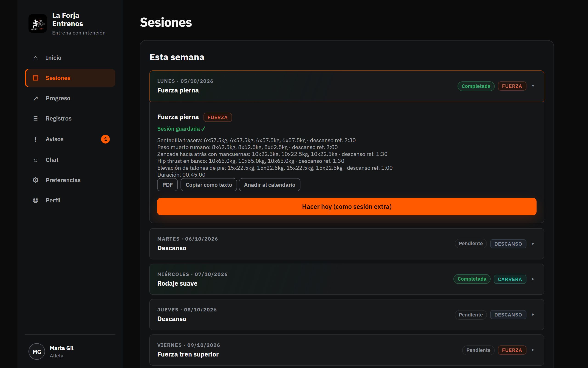Click the Sentadilla trasera exercise line
588x368 pixels.
pyautogui.click(x=256, y=140)
